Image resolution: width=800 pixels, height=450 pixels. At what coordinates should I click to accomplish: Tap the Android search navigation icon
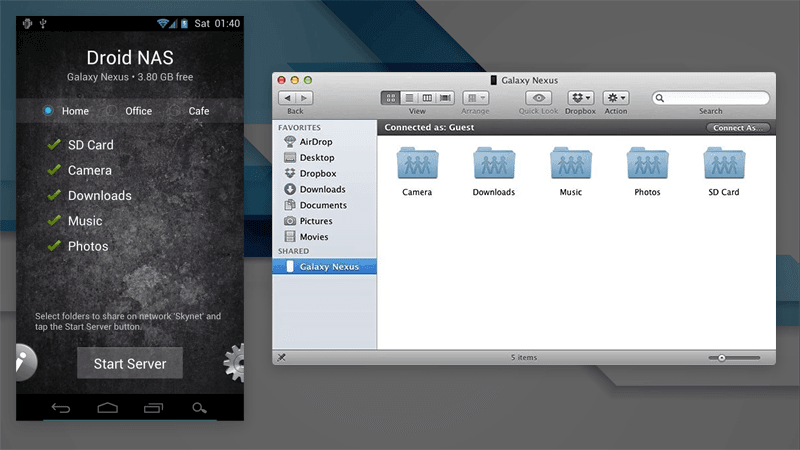(199, 408)
